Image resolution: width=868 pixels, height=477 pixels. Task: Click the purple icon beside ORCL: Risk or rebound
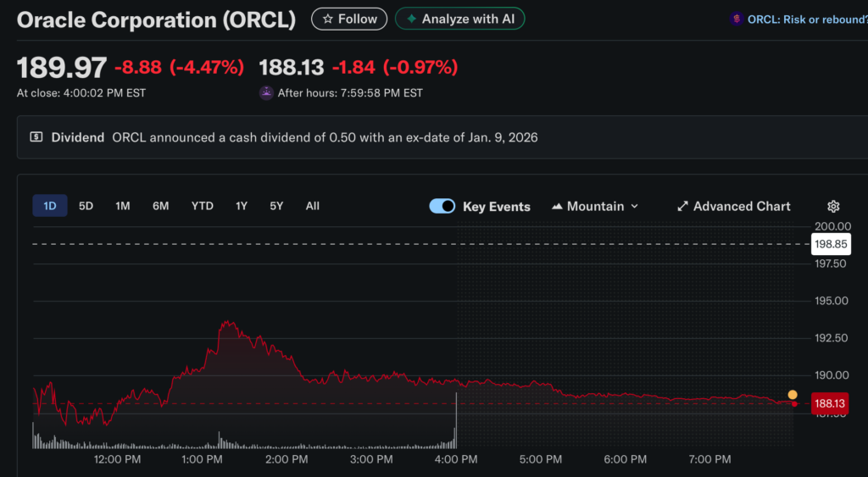(737, 19)
